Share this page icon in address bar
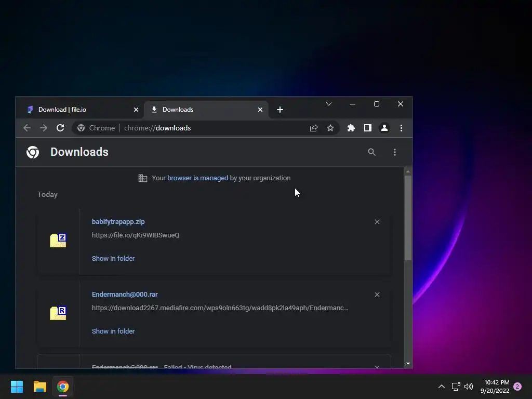532x399 pixels. [x=313, y=128]
